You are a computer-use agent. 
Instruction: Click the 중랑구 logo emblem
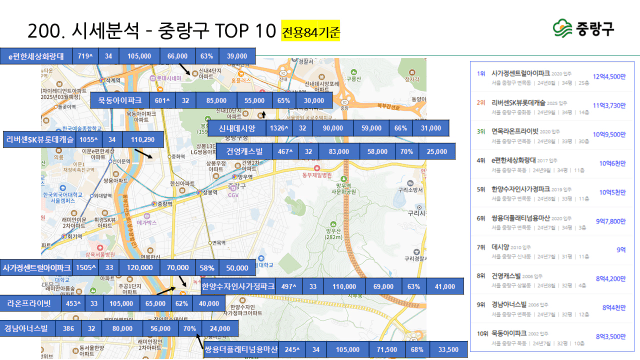(x=562, y=28)
